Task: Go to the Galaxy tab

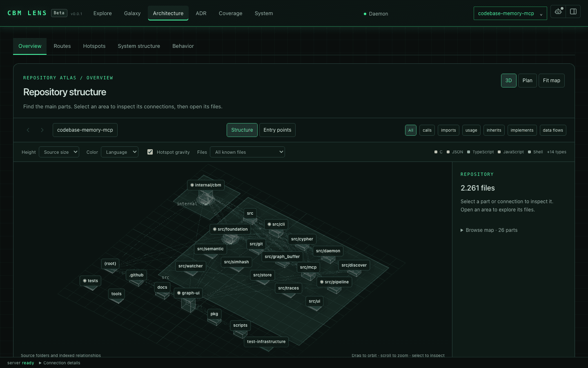Action: 132,13
